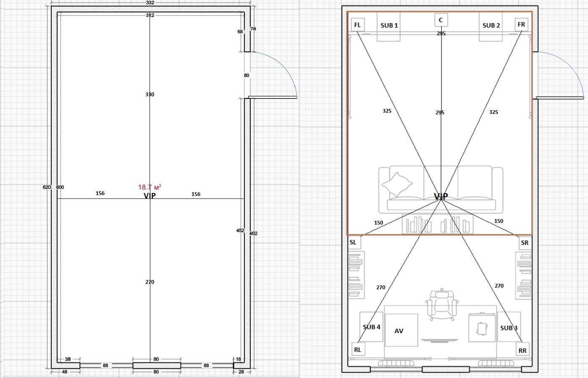Click the pillow on the sofa
588x378 pixels.
[397, 184]
